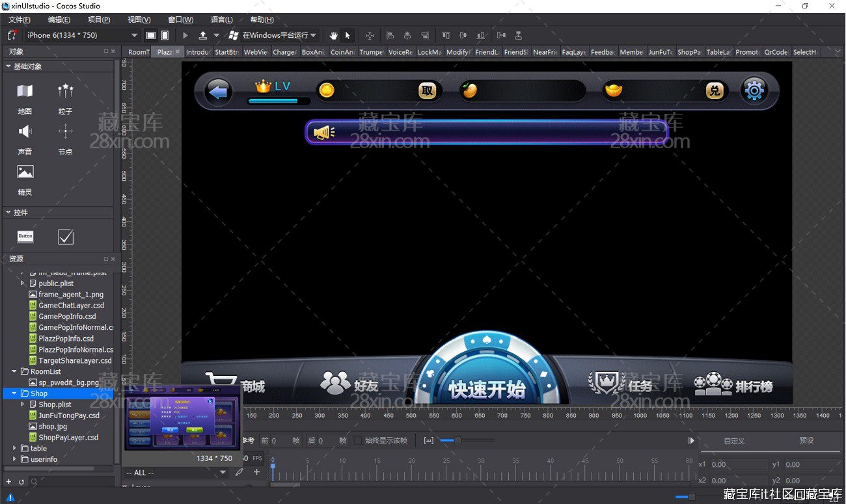Select the 地图 (map) object icon

[x=25, y=92]
